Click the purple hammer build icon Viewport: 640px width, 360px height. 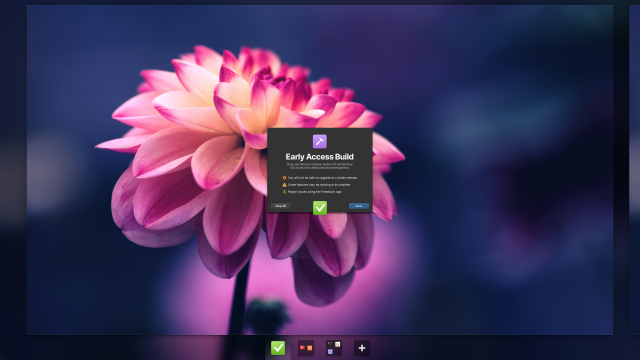[x=320, y=141]
